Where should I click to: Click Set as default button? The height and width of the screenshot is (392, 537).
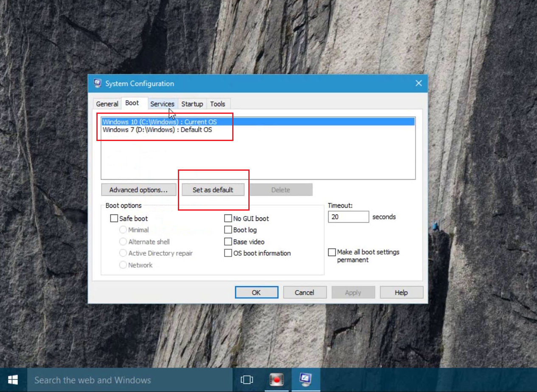213,190
